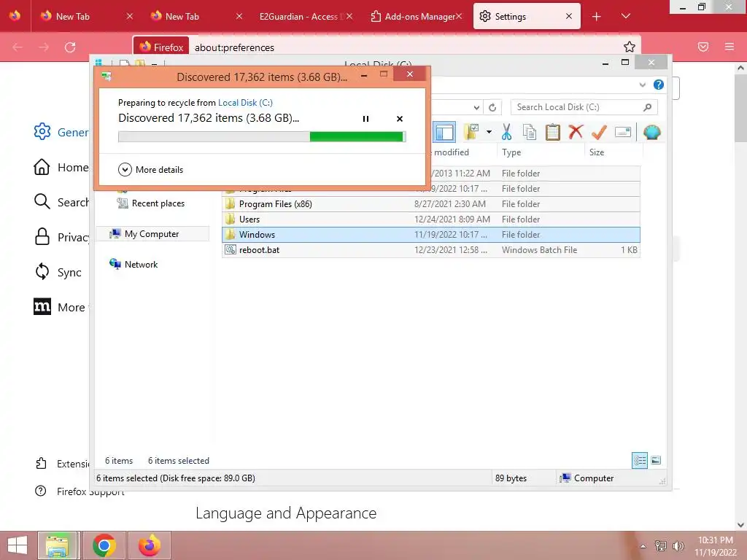Toggle the navigation pane layout icon

444,133
